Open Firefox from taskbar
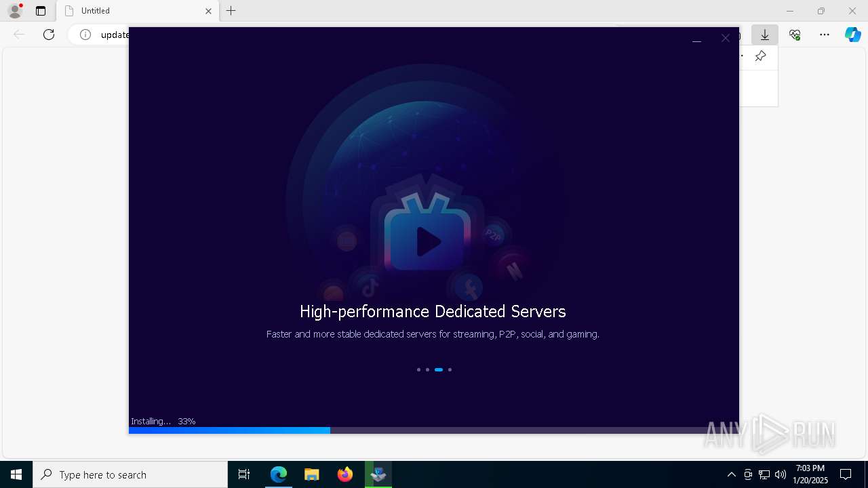868x488 pixels. click(x=345, y=474)
